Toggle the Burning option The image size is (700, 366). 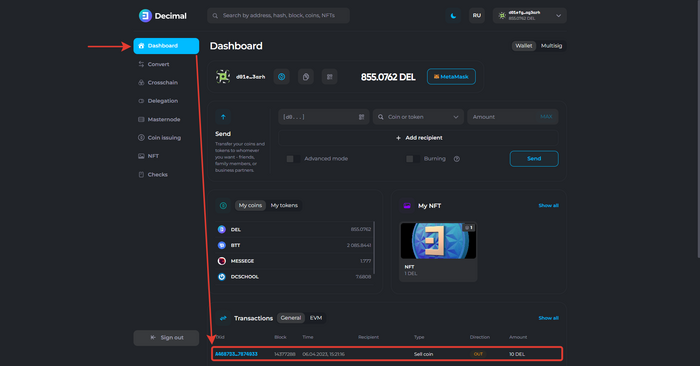click(x=413, y=159)
